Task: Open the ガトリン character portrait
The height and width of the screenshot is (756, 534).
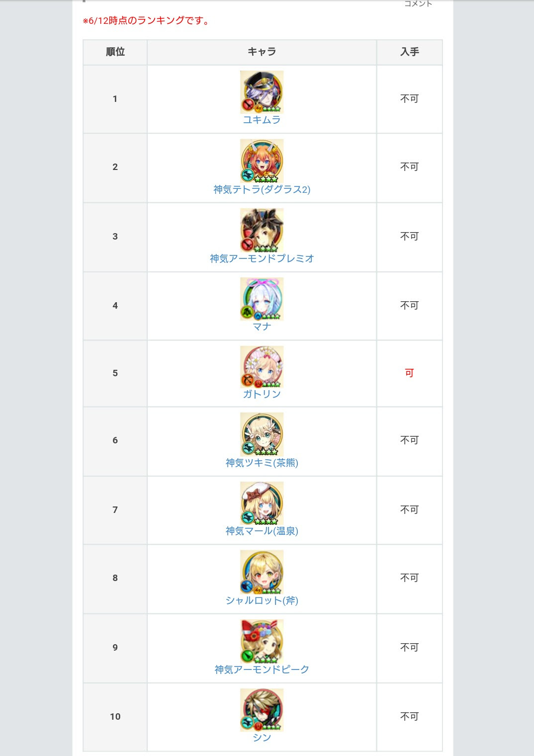Action: click(262, 367)
